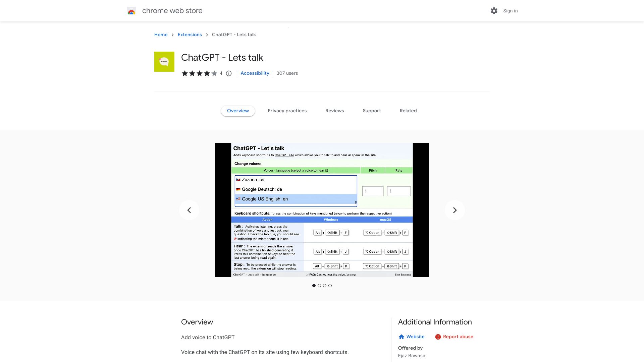Click the previous slide arrow icon
This screenshot has width=644, height=362.
tap(189, 210)
